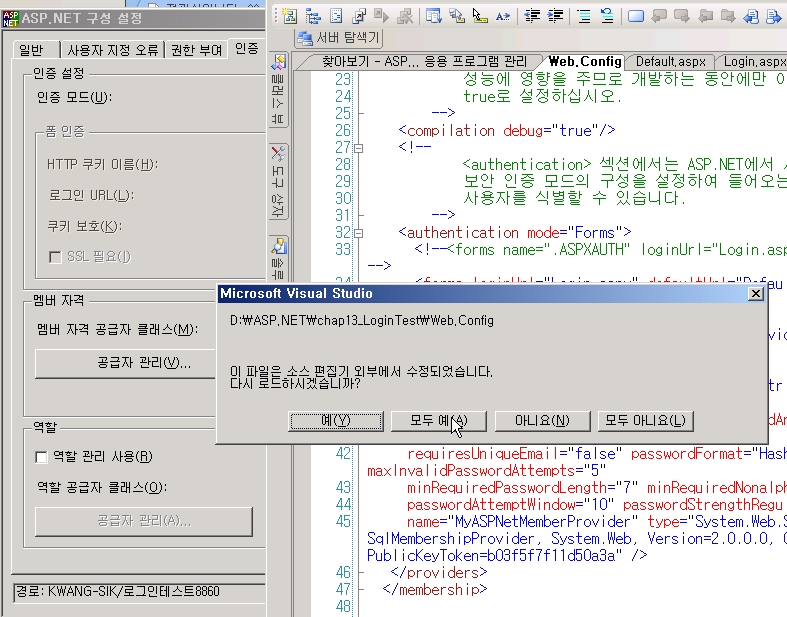Increase line indent toolbar icon
This screenshot has width=787, height=617.
tap(555, 16)
